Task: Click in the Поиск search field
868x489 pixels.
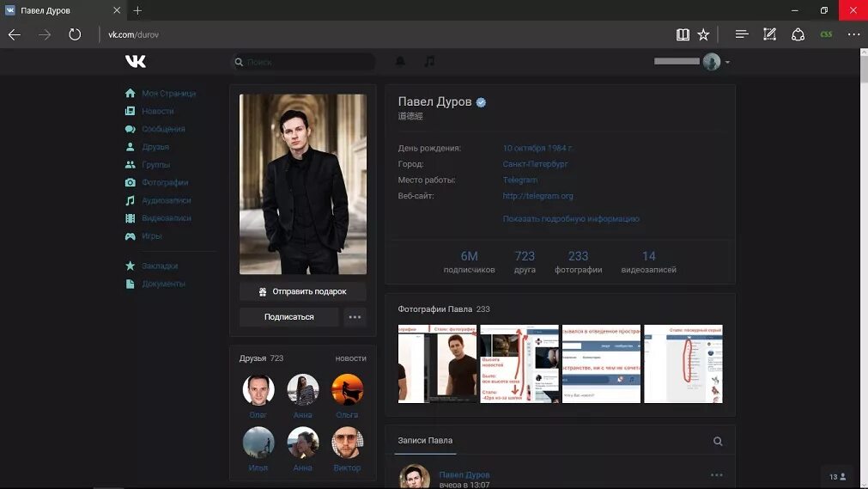Action: 303,62
